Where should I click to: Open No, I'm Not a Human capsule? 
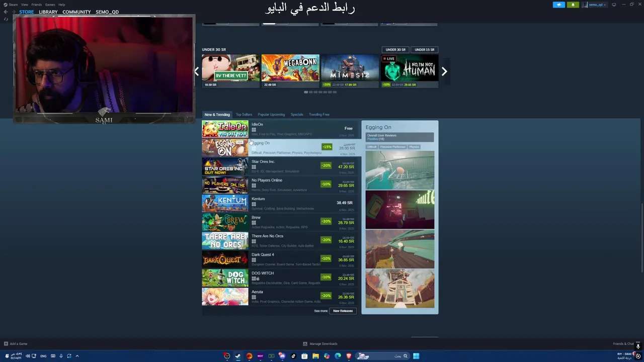[x=410, y=71]
